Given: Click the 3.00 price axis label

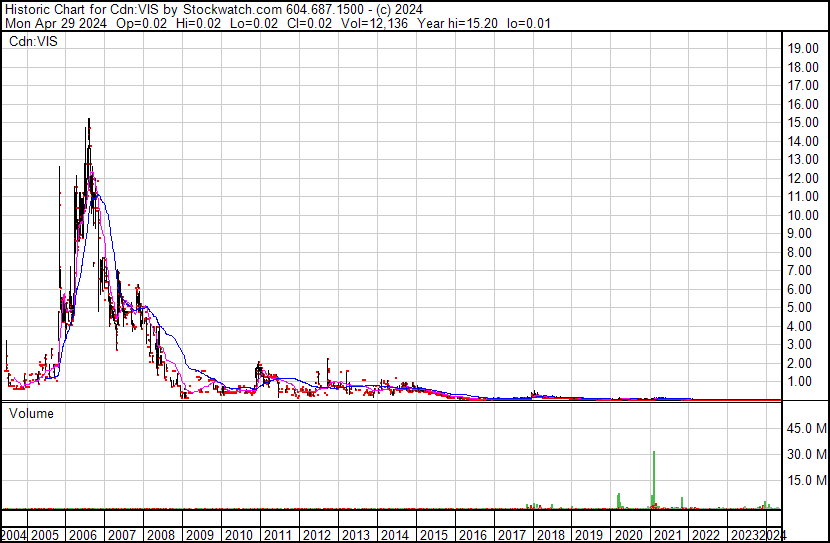Looking at the screenshot, I should point(799,345).
